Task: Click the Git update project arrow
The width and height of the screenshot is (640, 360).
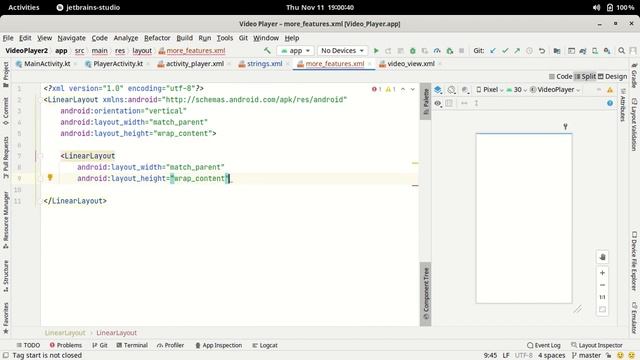Action: coord(493,51)
